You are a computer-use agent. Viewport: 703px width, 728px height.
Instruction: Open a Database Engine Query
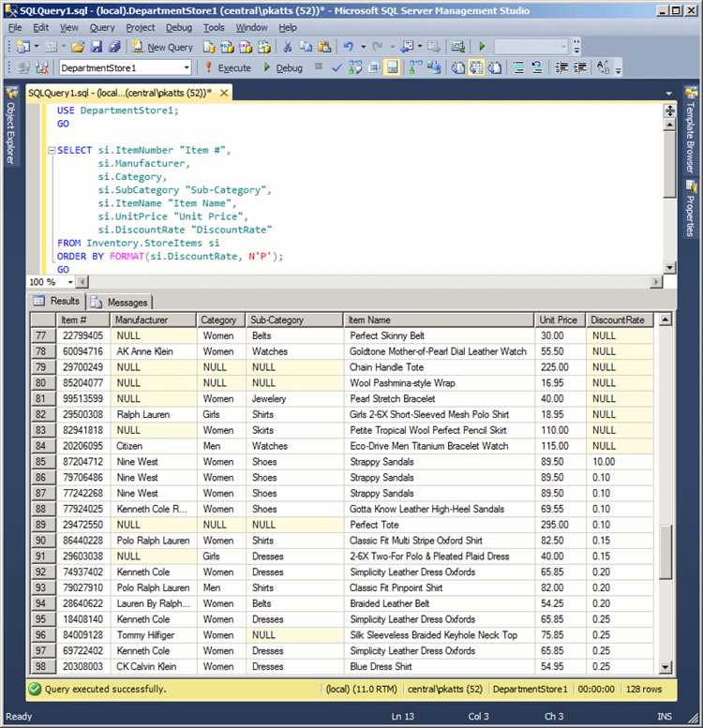click(209, 47)
